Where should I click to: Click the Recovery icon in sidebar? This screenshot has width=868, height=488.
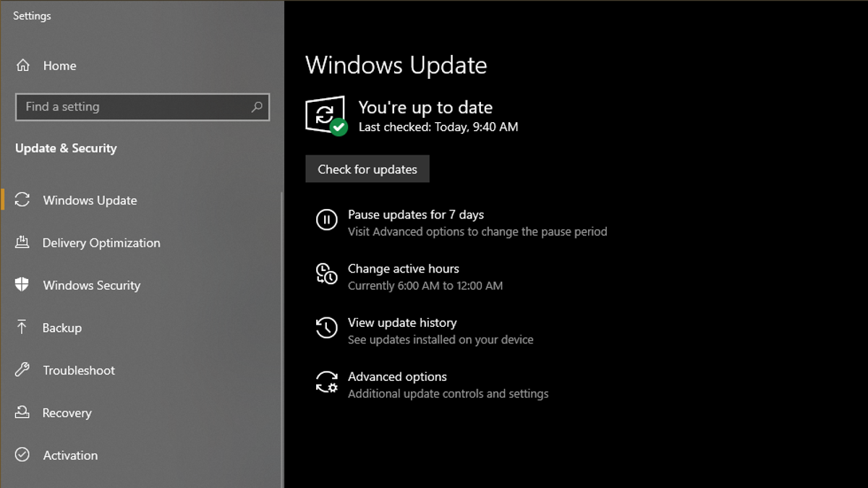click(22, 413)
